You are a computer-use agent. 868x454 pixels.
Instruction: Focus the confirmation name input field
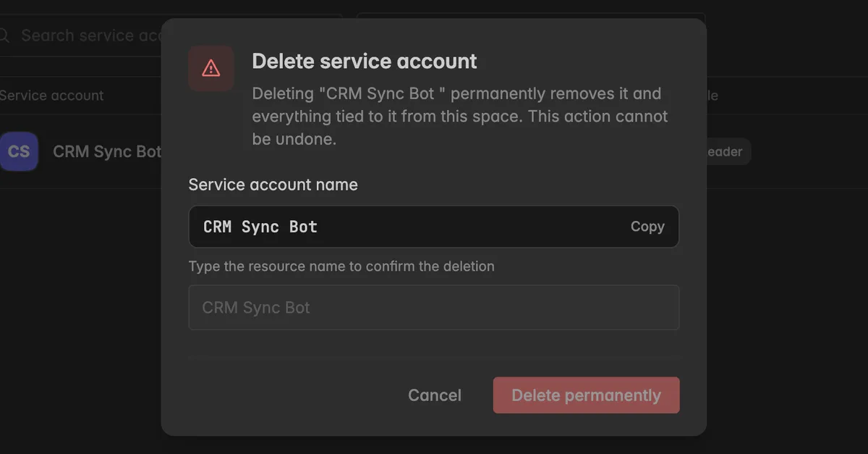(434, 308)
